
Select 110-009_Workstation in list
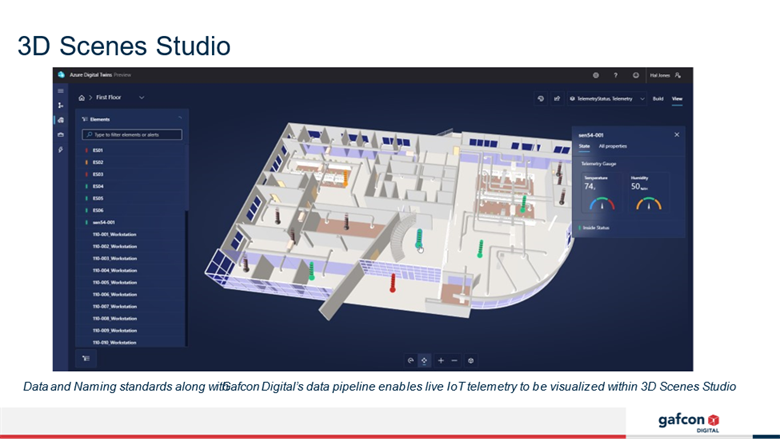(132, 330)
